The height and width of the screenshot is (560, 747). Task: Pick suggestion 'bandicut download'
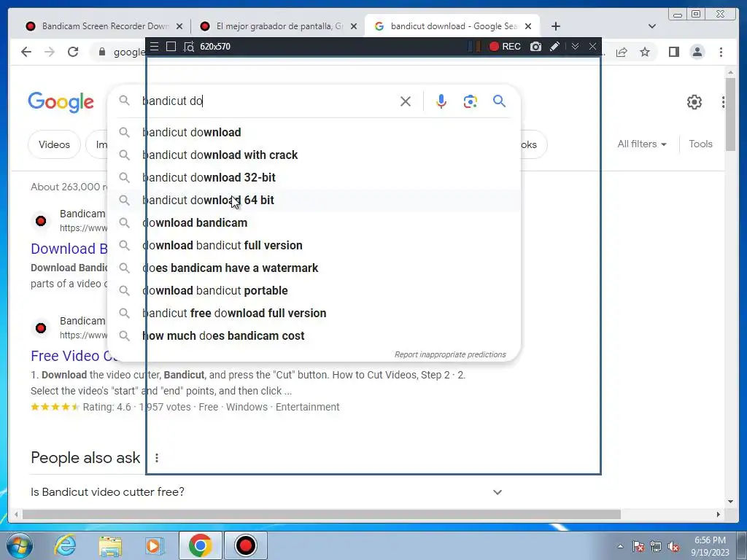tap(314, 133)
